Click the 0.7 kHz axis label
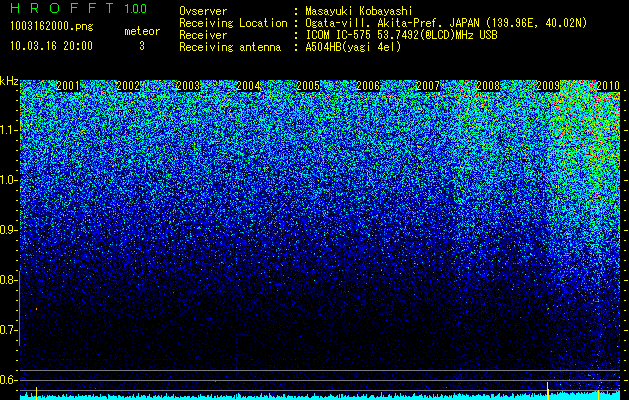 point(9,330)
